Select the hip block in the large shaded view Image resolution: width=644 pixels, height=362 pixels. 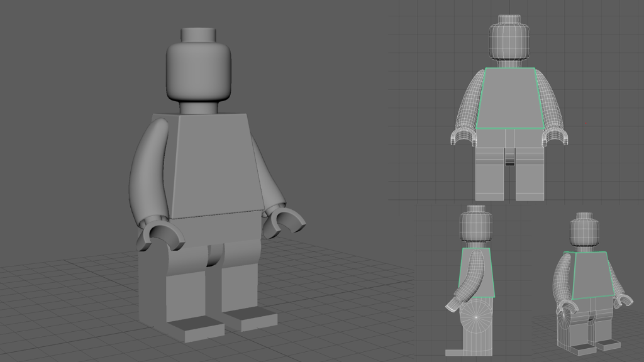pyautogui.click(x=215, y=231)
